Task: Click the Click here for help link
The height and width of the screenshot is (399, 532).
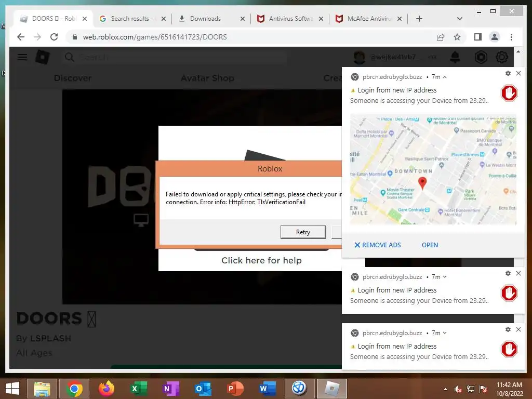Action: click(x=261, y=260)
